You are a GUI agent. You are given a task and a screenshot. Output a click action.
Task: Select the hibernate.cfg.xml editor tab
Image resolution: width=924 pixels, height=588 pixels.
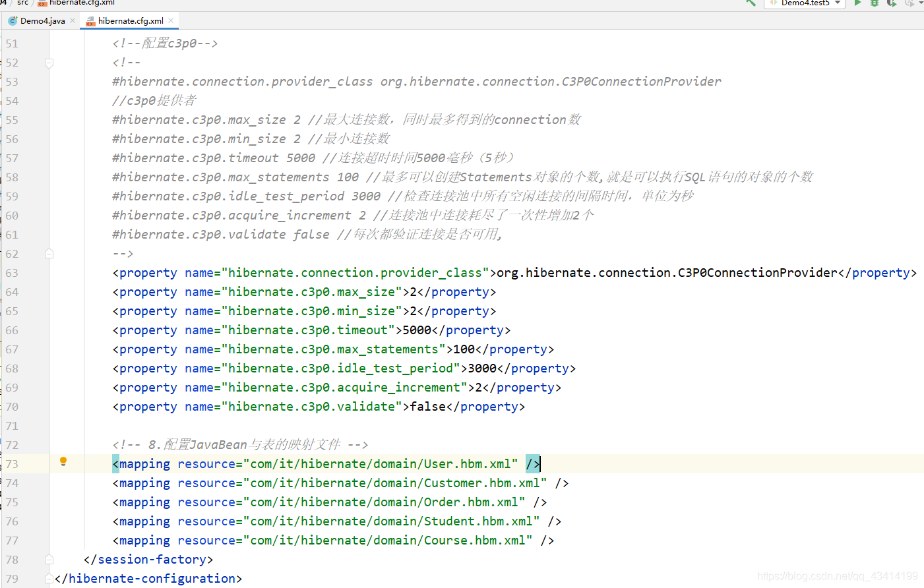coord(131,21)
